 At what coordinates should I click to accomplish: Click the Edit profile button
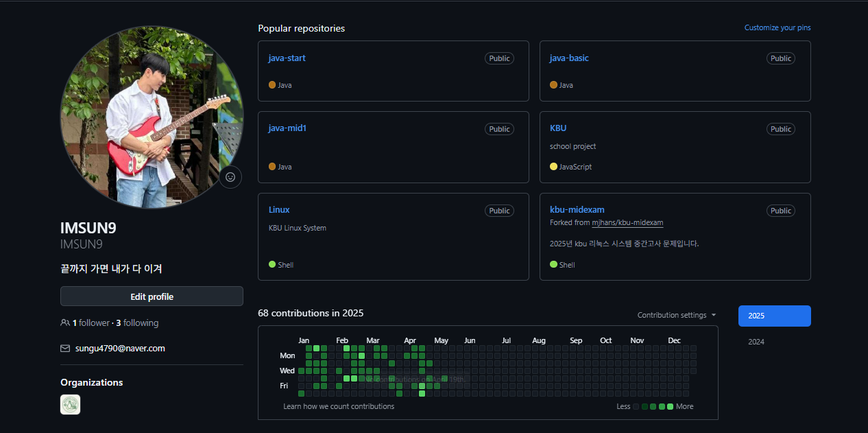click(x=152, y=296)
